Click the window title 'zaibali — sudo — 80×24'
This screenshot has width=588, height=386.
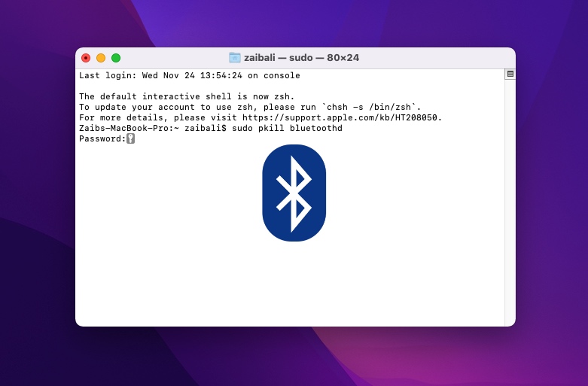[301, 58]
